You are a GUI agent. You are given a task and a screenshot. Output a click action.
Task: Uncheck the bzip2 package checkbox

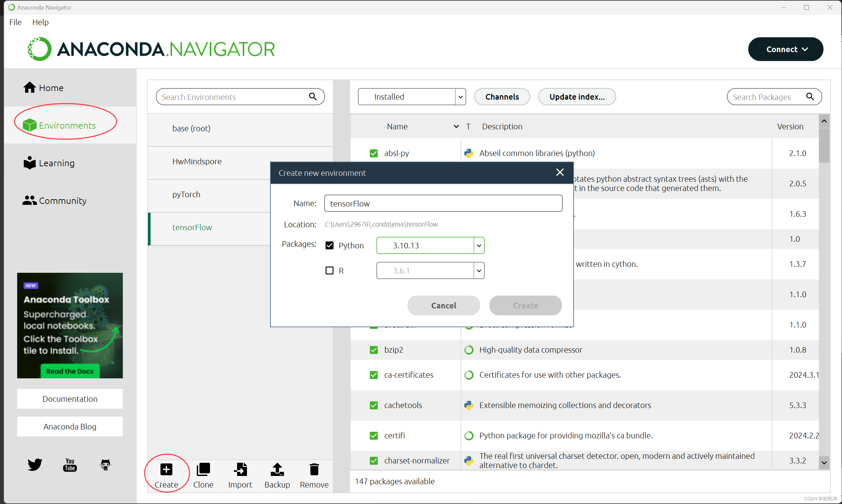click(x=373, y=350)
